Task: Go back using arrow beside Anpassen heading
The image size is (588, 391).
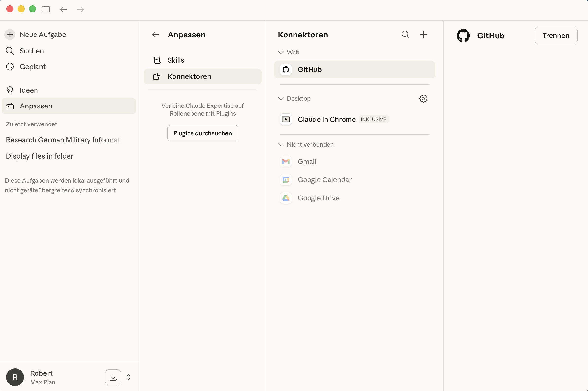Action: (x=156, y=35)
